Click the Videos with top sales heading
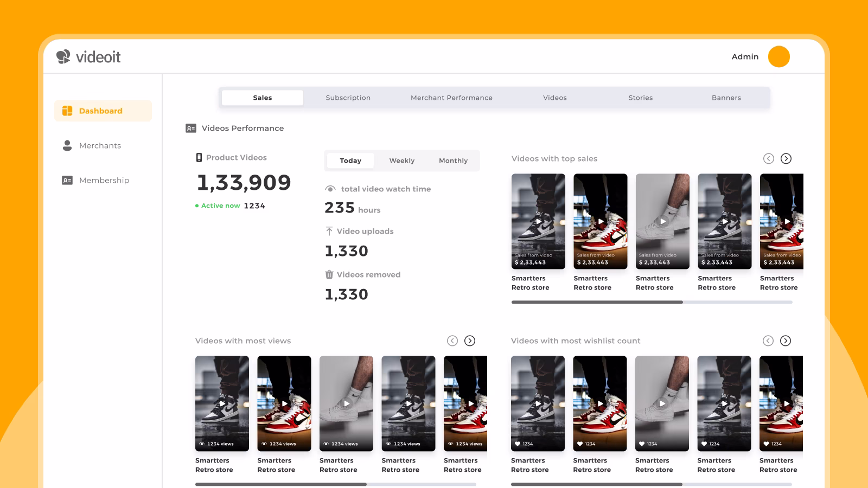The image size is (868, 488). click(x=554, y=158)
